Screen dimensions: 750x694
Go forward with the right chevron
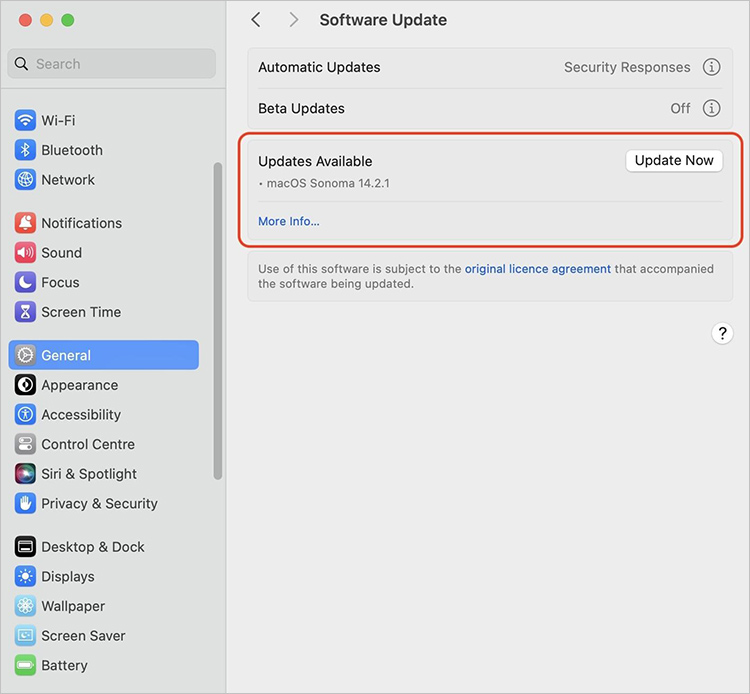click(293, 20)
